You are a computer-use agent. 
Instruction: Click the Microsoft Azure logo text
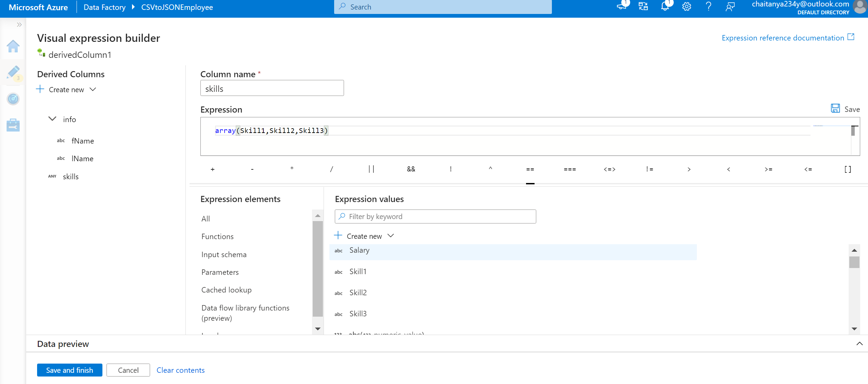point(38,7)
